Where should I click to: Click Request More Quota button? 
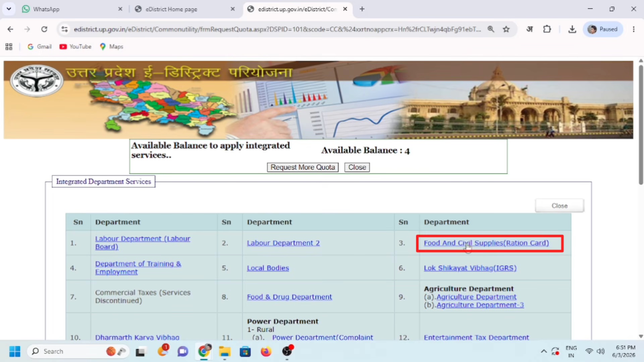303,167
